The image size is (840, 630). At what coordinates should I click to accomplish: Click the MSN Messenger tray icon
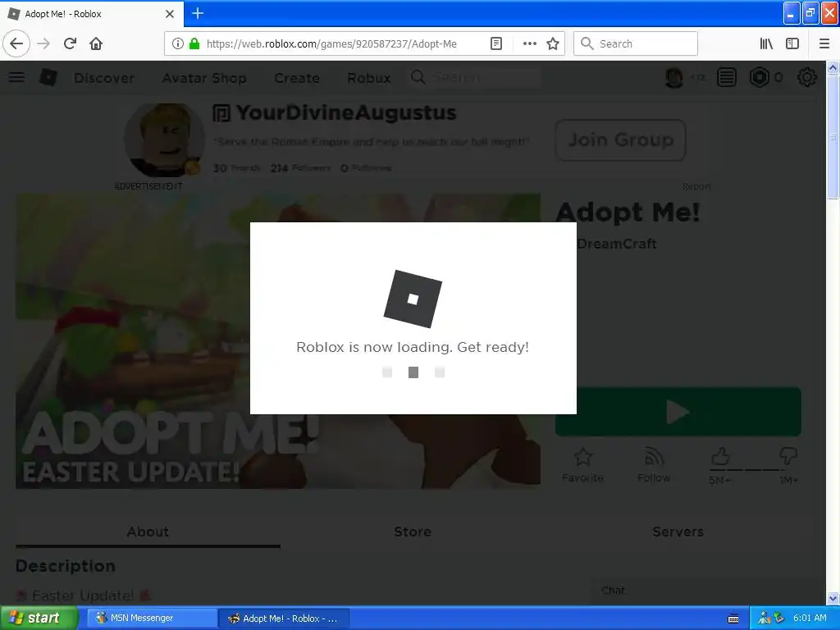(x=765, y=619)
